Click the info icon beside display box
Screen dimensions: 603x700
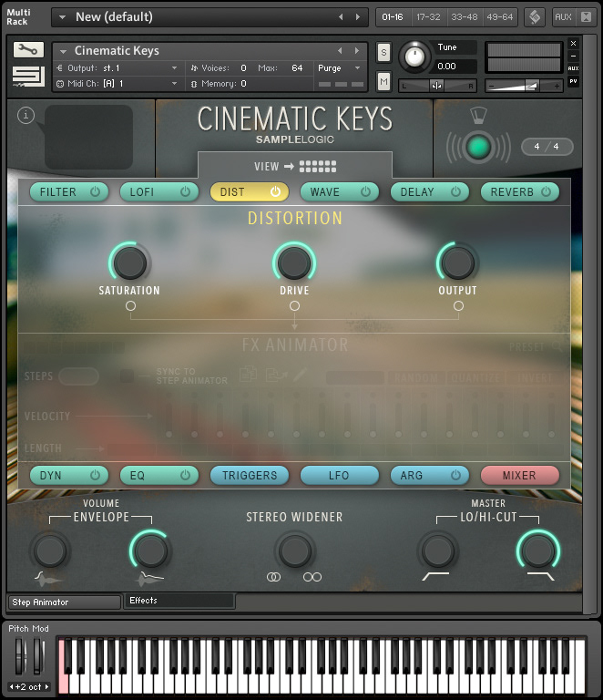click(x=26, y=116)
